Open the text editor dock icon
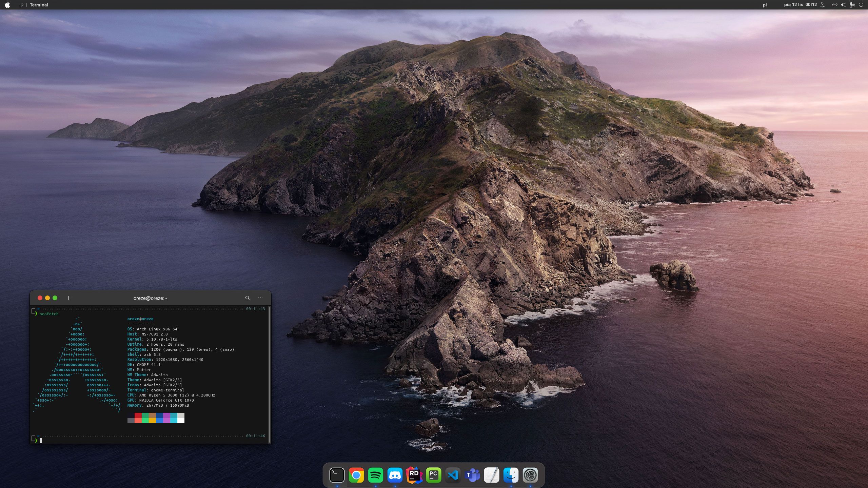868x488 pixels. click(492, 475)
